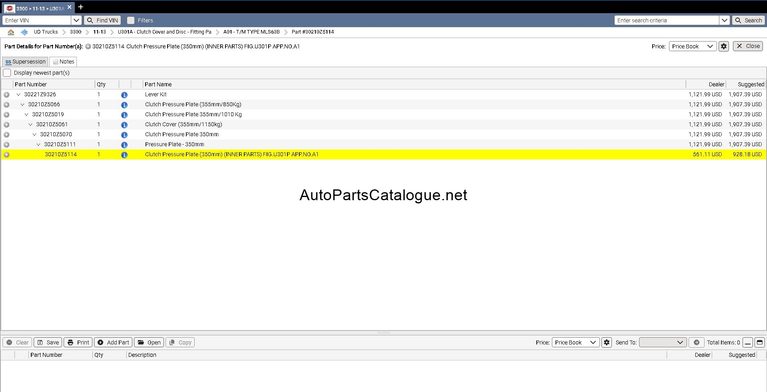Switch to the Notes tab

63,62
